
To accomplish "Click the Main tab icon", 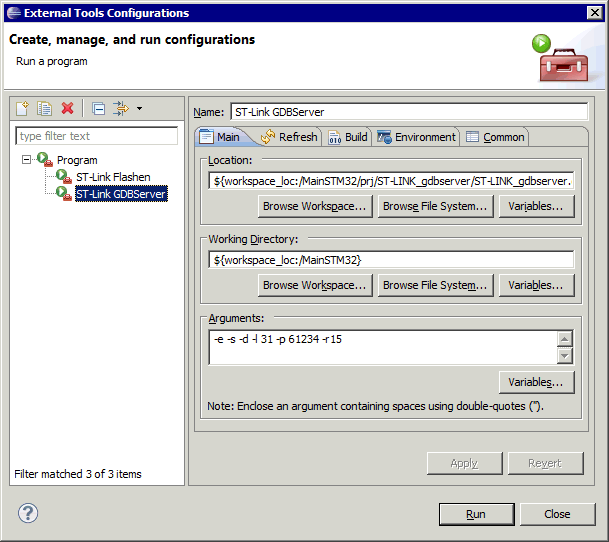I will pos(206,137).
